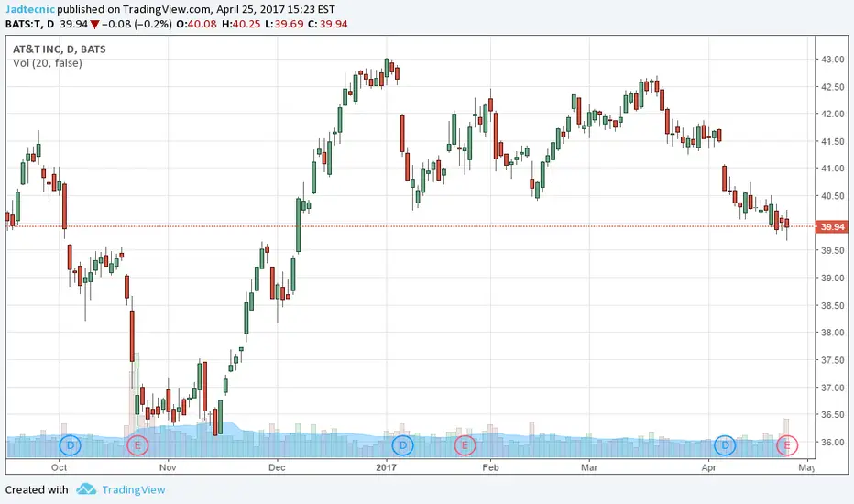Click the H:40.25 high value

241,24
